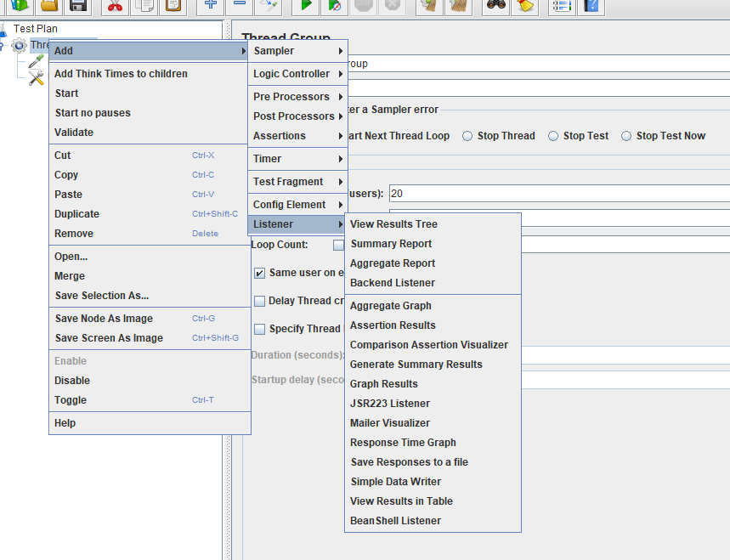
Task: Expand the Logic Controller submenu
Action: point(298,74)
